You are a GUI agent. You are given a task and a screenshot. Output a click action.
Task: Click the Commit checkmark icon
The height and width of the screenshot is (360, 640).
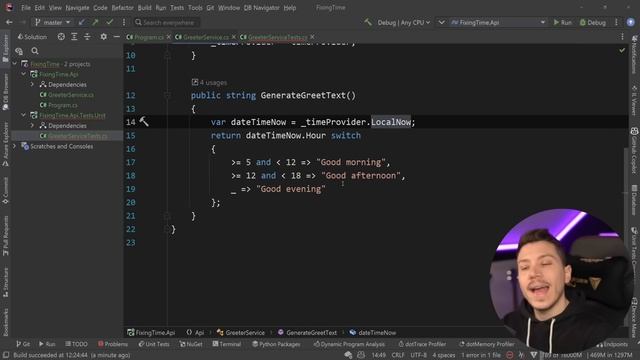click(x=109, y=22)
